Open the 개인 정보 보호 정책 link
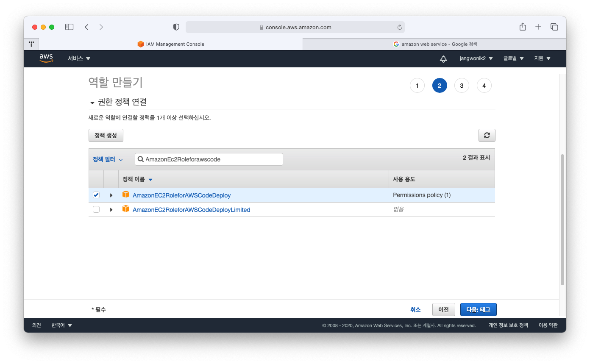Viewport: 590px width, 364px height. point(508,325)
